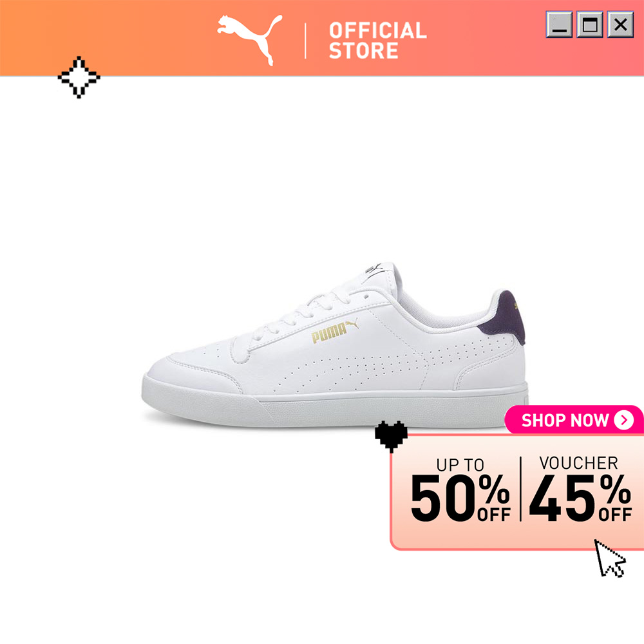Click the pixel sparkle star icon
Screen dimensions: 644x644
tap(79, 77)
